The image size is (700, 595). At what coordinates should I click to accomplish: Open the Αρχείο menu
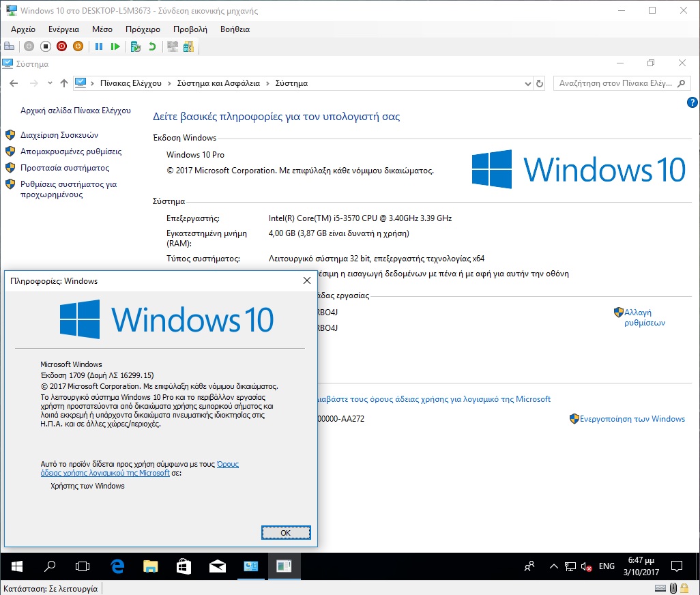(x=23, y=29)
